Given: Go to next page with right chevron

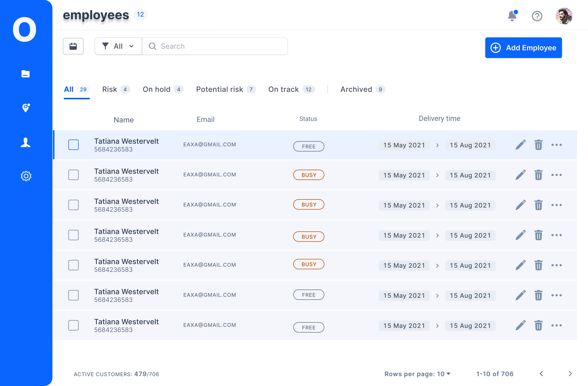Looking at the screenshot, I should point(570,374).
